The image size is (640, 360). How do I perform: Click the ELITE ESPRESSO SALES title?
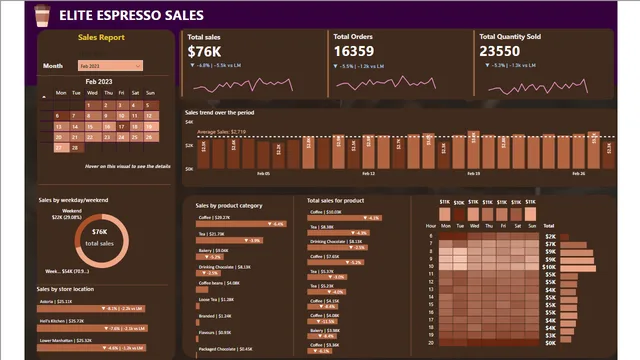[x=131, y=16]
